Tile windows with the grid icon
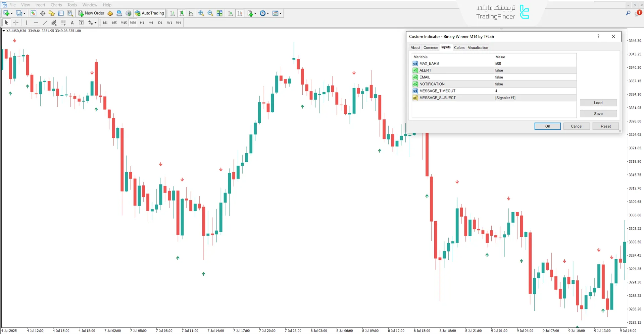This screenshot has width=644, height=334. pos(219,13)
